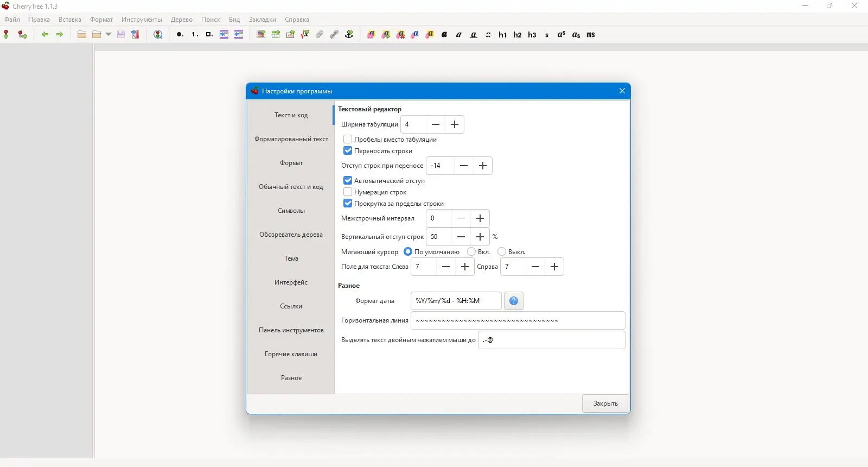Open date format help button
868x467 pixels.
click(514, 301)
